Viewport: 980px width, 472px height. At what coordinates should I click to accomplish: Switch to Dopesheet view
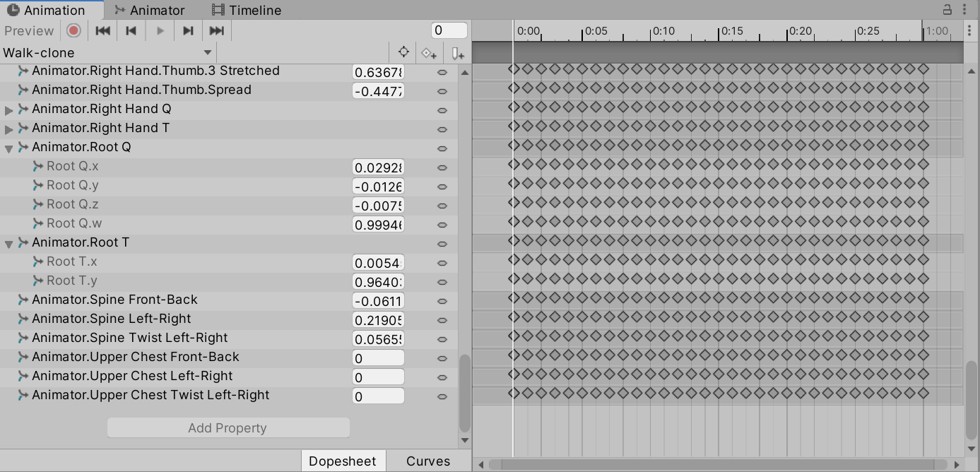343,461
